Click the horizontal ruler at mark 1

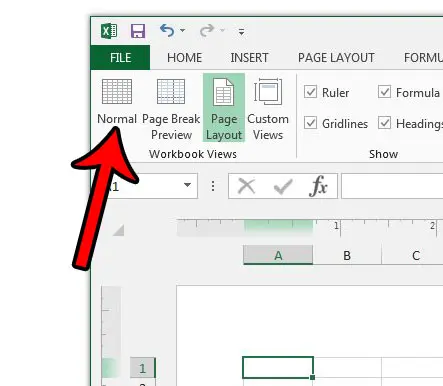tap(338, 227)
